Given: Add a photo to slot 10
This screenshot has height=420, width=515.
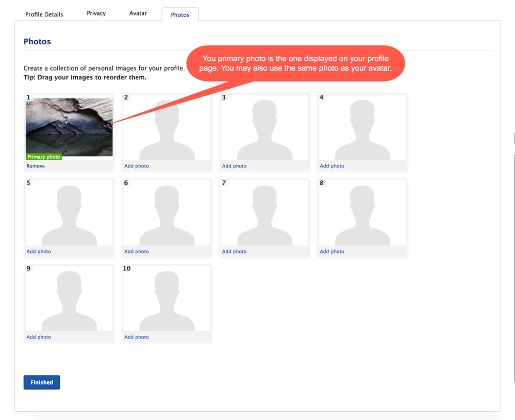Looking at the screenshot, I should (136, 337).
